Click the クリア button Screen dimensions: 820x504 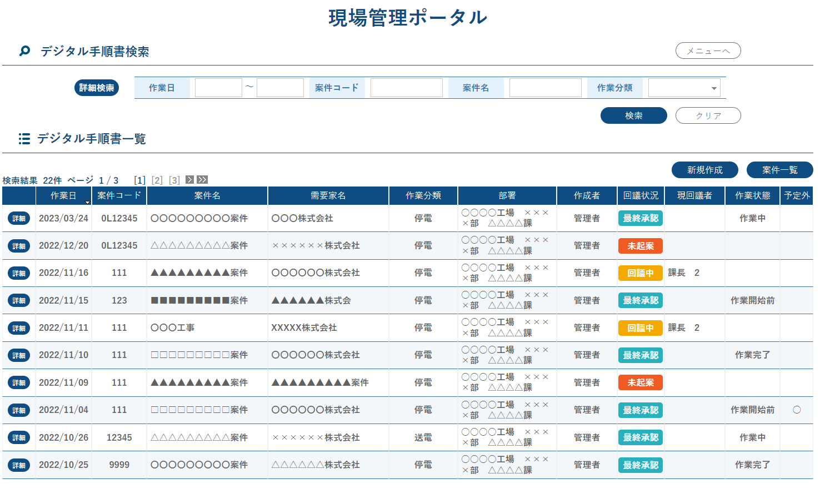pyautogui.click(x=708, y=115)
